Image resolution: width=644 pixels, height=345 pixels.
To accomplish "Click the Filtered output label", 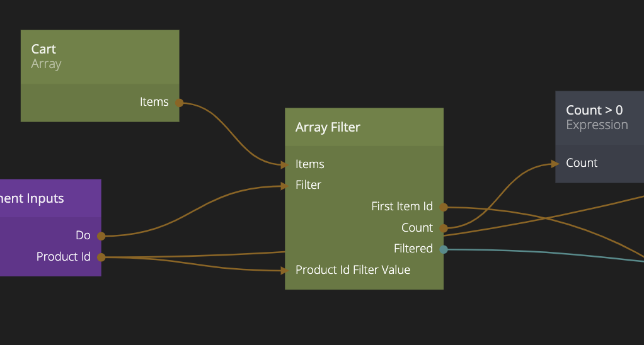I will pyautogui.click(x=413, y=249).
